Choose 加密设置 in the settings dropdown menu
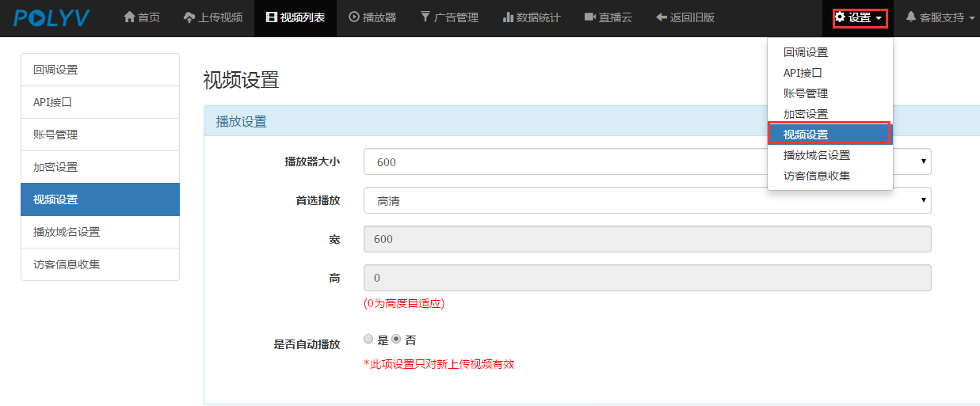Viewport: 980px width, 406px height. click(x=829, y=114)
